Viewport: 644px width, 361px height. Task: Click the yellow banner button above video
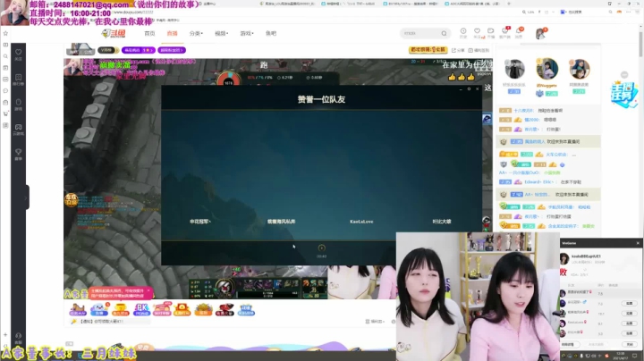pos(428,50)
